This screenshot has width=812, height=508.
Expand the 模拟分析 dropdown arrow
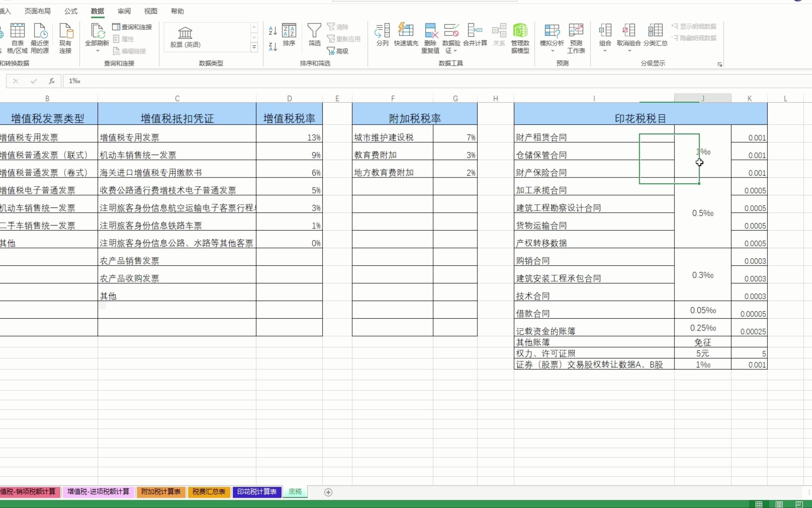553,51
